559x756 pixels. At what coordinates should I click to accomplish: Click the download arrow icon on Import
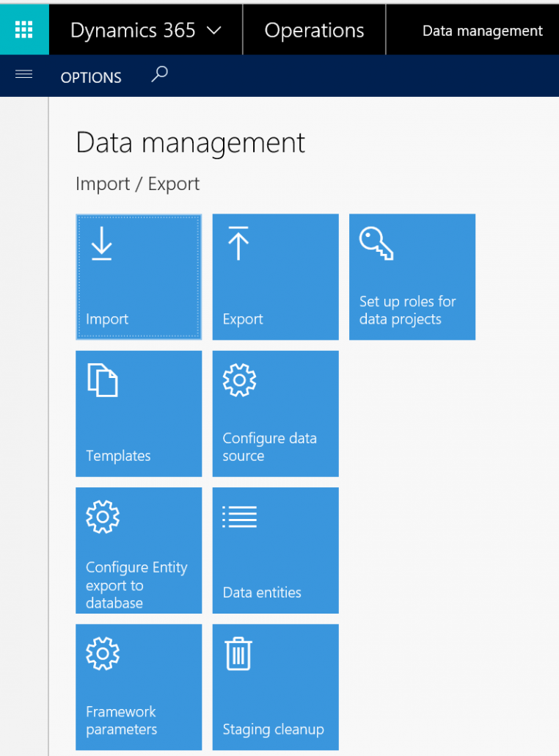[x=102, y=244]
